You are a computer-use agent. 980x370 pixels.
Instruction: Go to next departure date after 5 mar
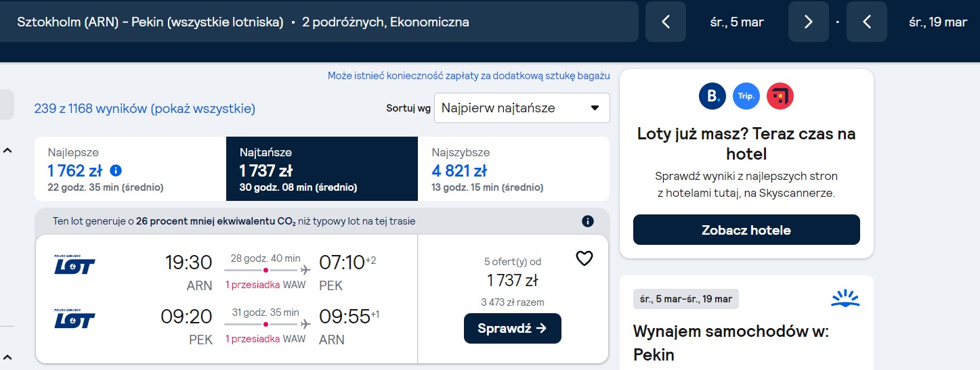coord(808,22)
